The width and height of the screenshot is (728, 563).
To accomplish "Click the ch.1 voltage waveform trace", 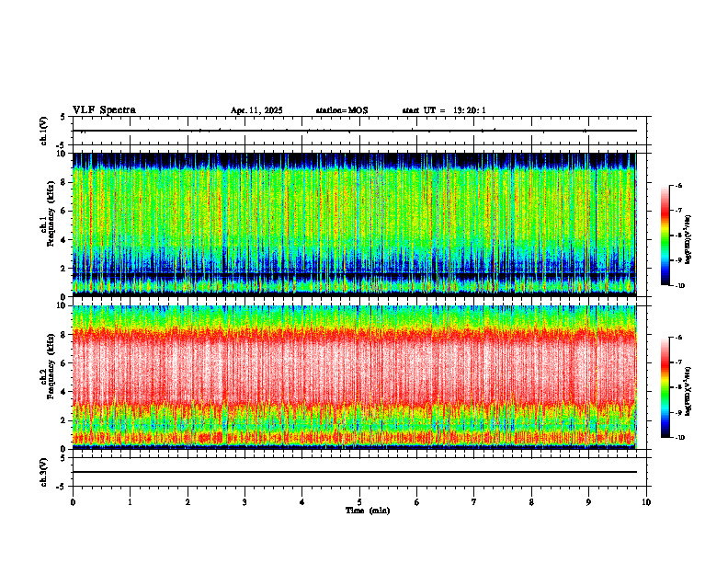I will (355, 131).
